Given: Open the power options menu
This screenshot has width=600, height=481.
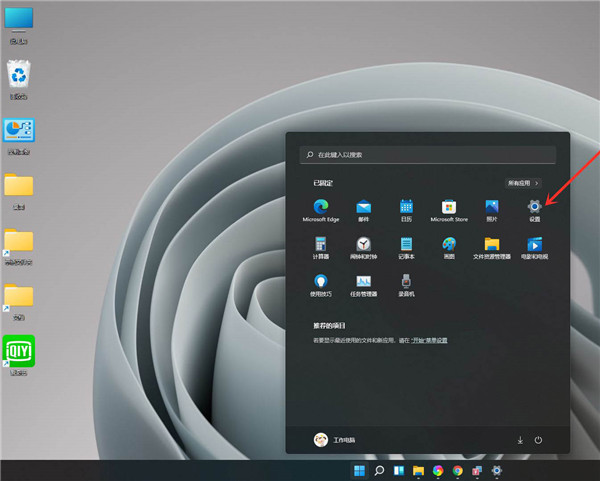Looking at the screenshot, I should coord(538,439).
